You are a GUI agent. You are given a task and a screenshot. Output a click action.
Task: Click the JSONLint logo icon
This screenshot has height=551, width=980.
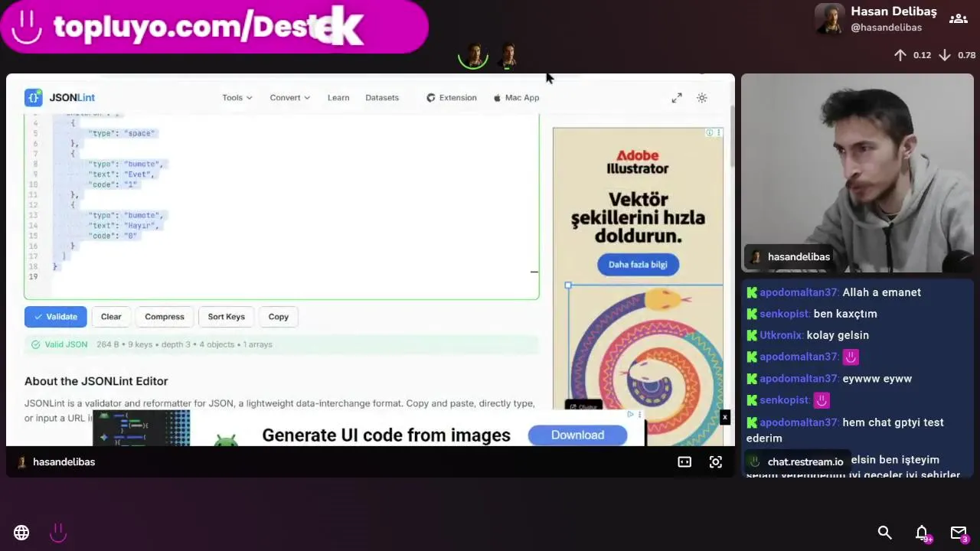[33, 97]
